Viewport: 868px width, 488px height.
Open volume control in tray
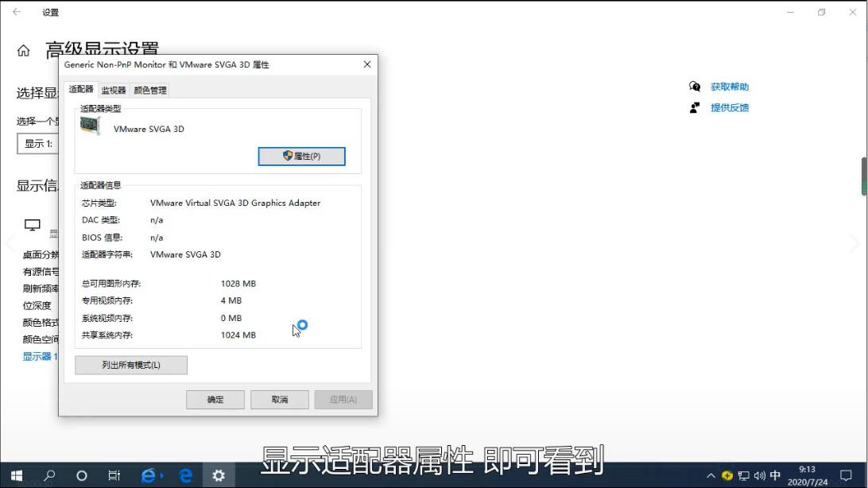coord(760,476)
